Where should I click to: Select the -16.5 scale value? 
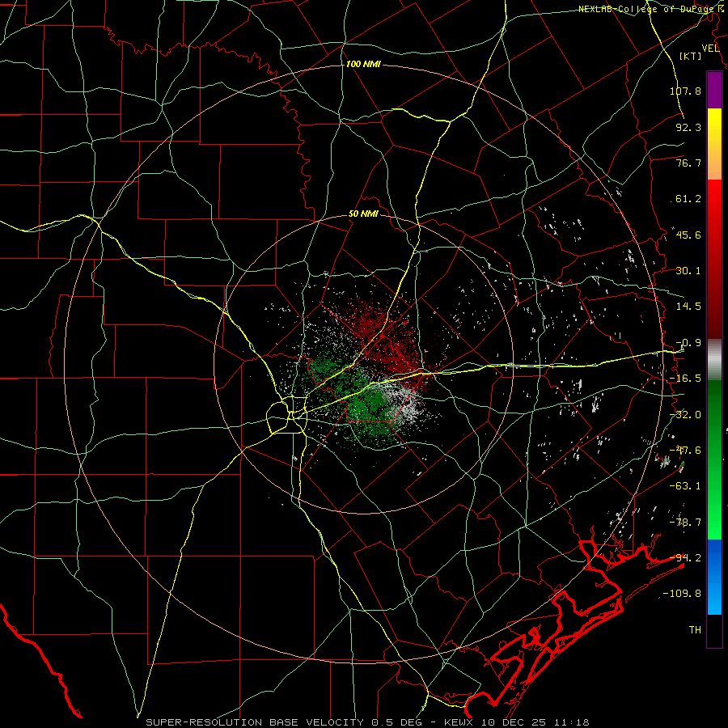685,379
